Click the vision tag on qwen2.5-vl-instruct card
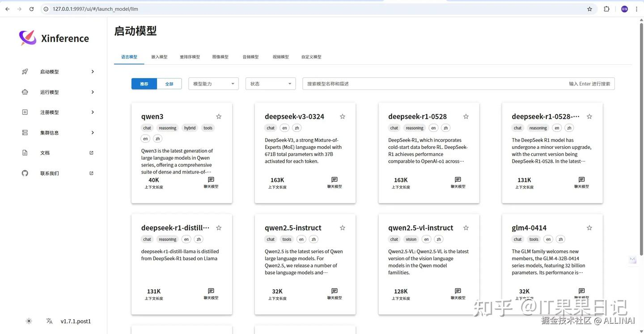 pos(411,239)
